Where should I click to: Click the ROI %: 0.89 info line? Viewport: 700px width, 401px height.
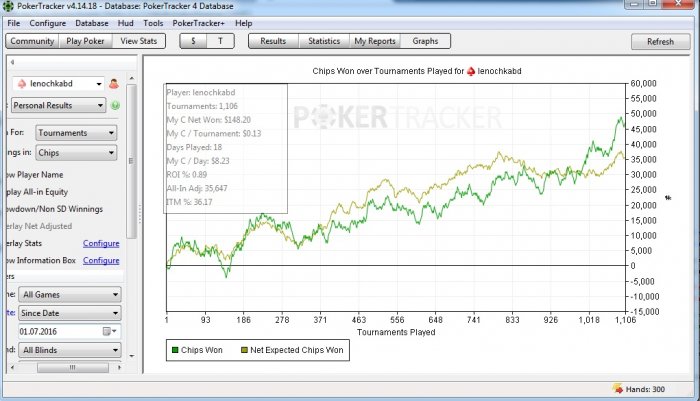point(187,175)
